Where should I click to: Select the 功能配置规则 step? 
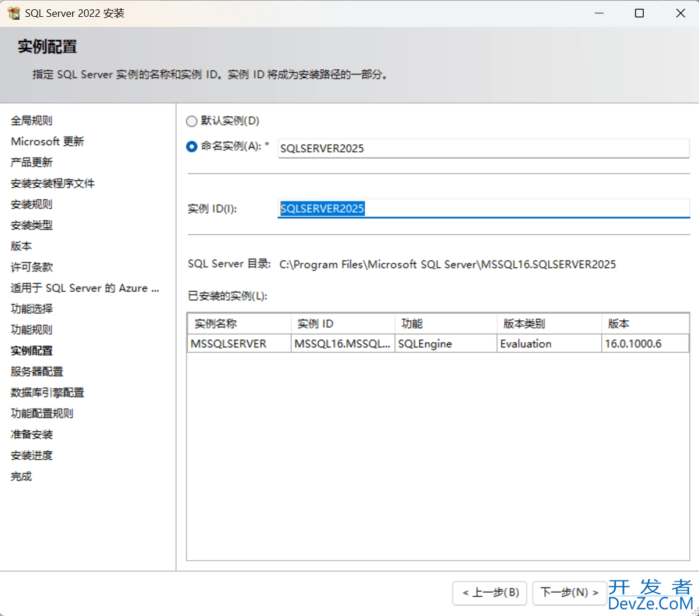42,413
